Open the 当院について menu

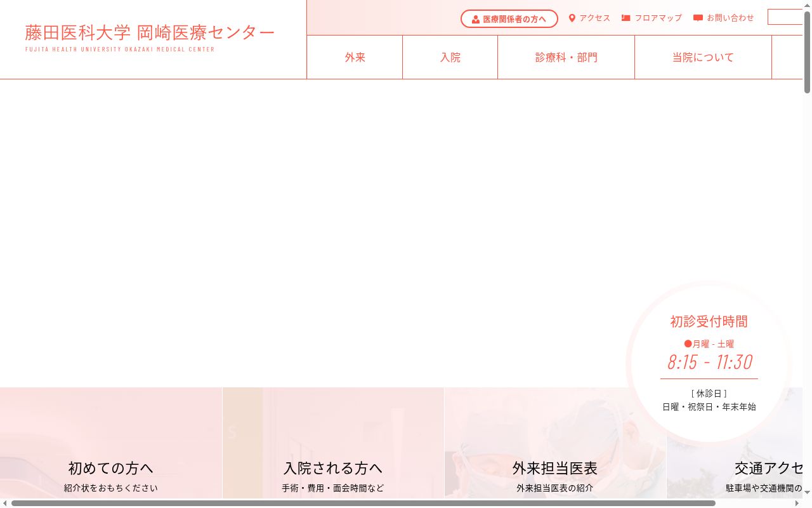(703, 57)
